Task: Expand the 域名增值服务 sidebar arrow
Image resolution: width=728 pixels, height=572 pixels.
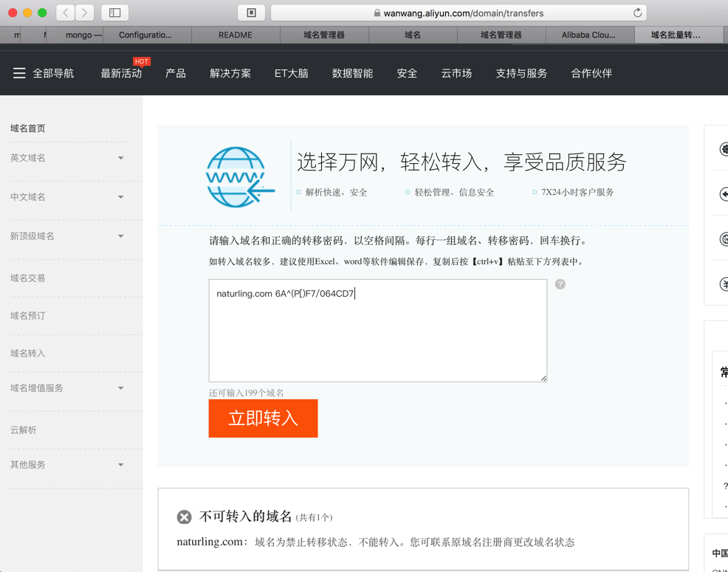Action: click(120, 388)
